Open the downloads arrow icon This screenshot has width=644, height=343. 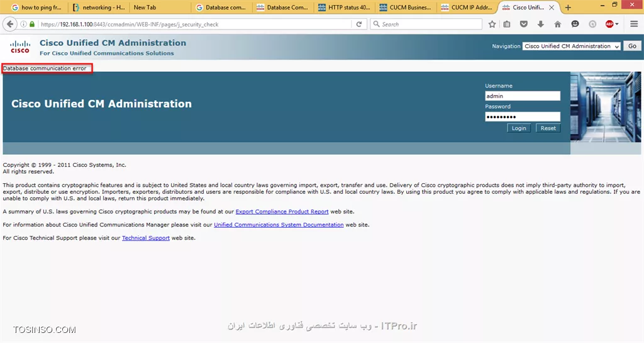point(540,25)
